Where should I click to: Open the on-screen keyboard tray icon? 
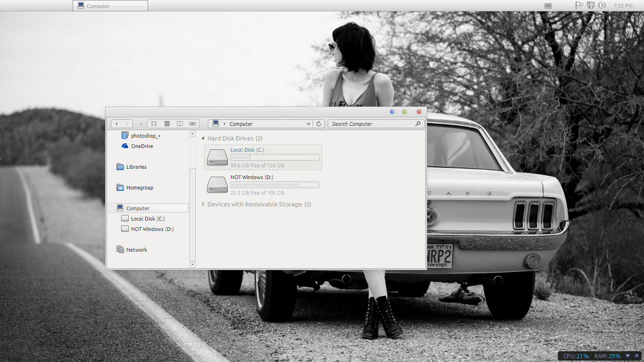[548, 6]
